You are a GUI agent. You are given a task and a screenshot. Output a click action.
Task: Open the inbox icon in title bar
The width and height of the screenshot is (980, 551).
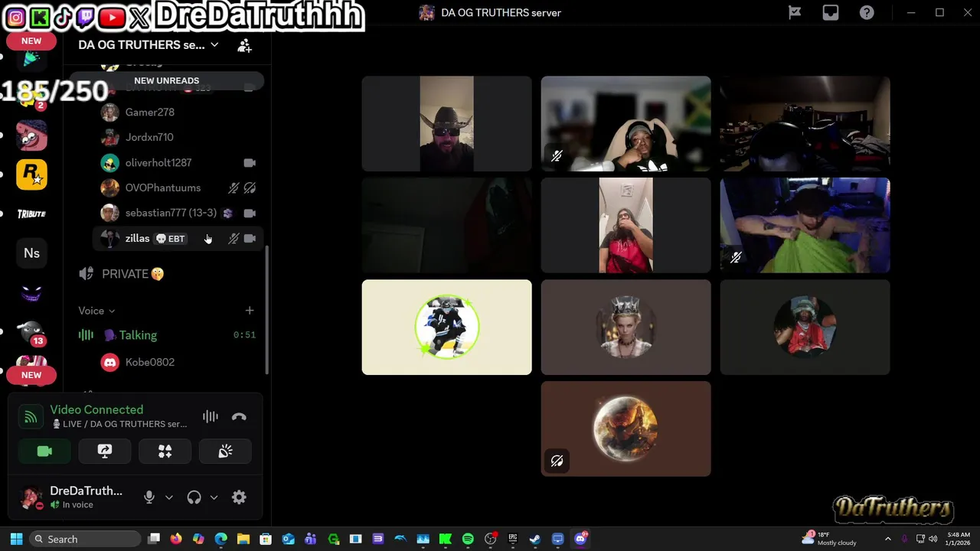pyautogui.click(x=830, y=12)
